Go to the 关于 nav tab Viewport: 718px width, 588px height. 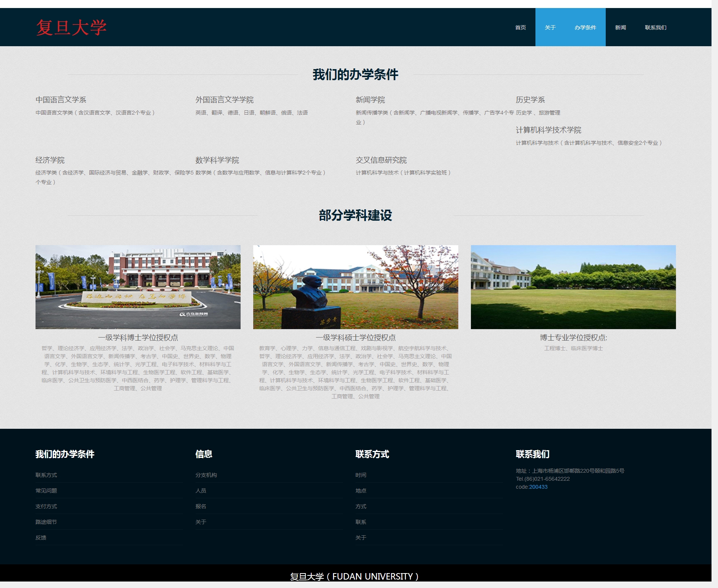[550, 27]
